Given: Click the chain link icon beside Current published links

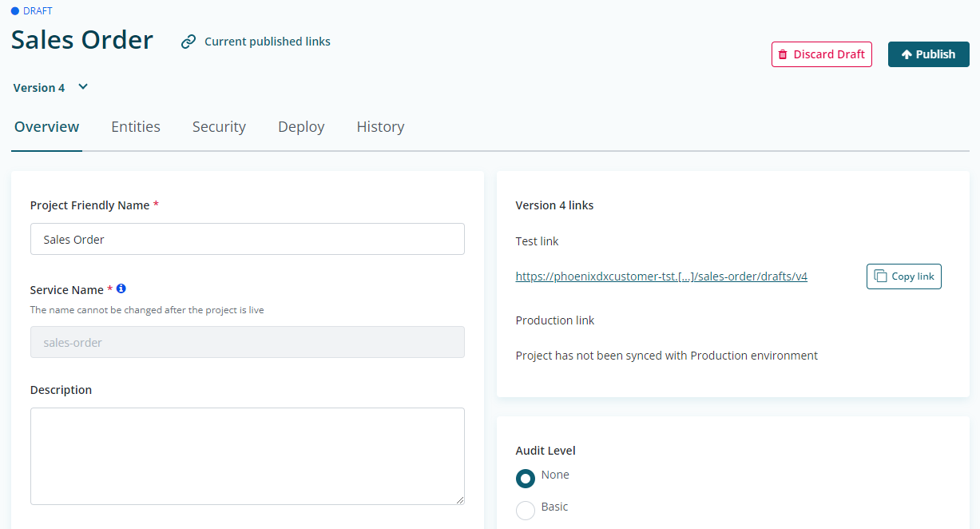Looking at the screenshot, I should pos(188,42).
